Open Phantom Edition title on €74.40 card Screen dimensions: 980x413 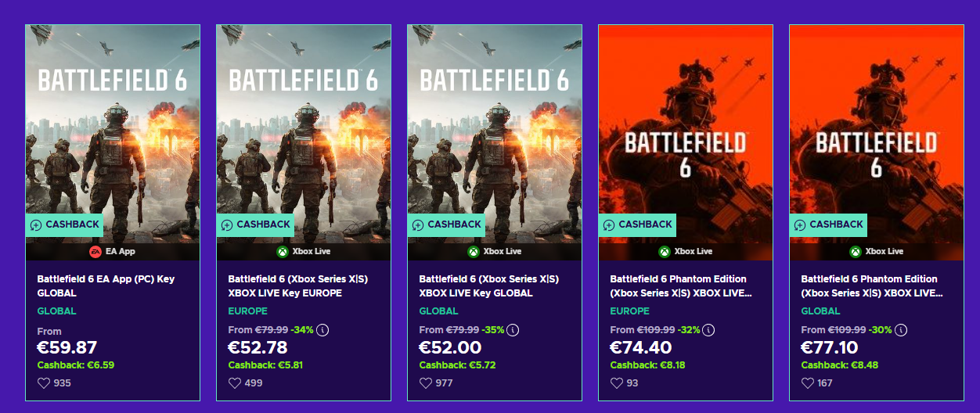(679, 286)
